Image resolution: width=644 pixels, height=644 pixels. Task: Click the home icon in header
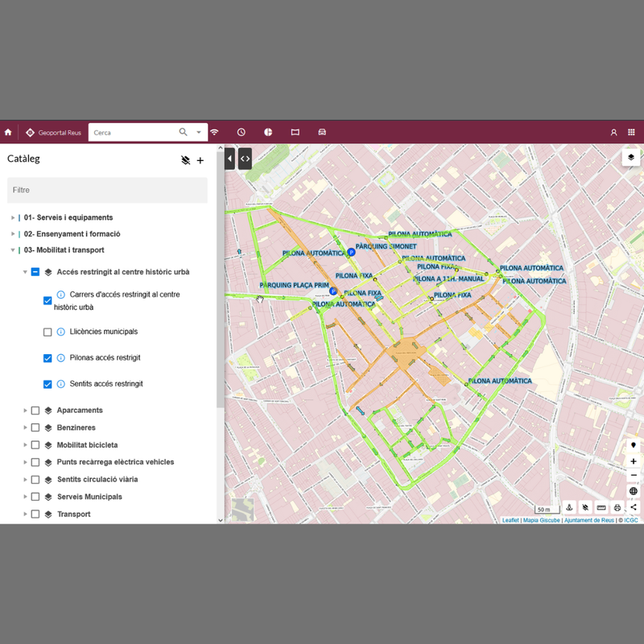pyautogui.click(x=8, y=132)
